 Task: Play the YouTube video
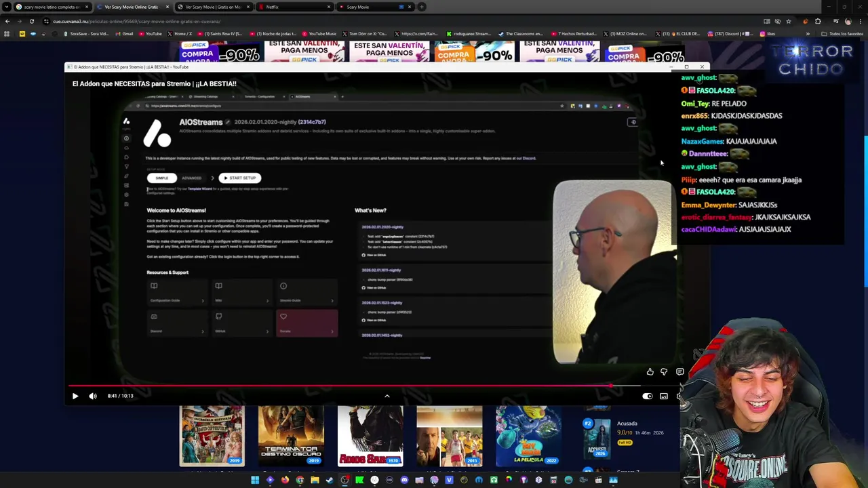75,396
